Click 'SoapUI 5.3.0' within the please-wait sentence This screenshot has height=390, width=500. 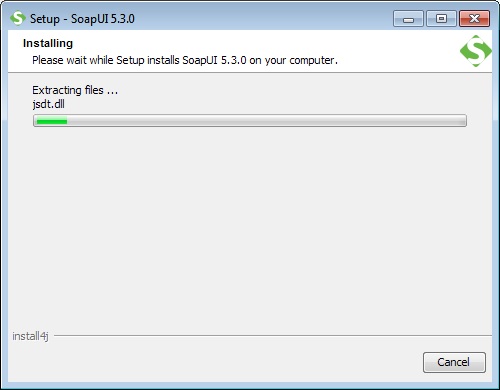tap(214, 60)
